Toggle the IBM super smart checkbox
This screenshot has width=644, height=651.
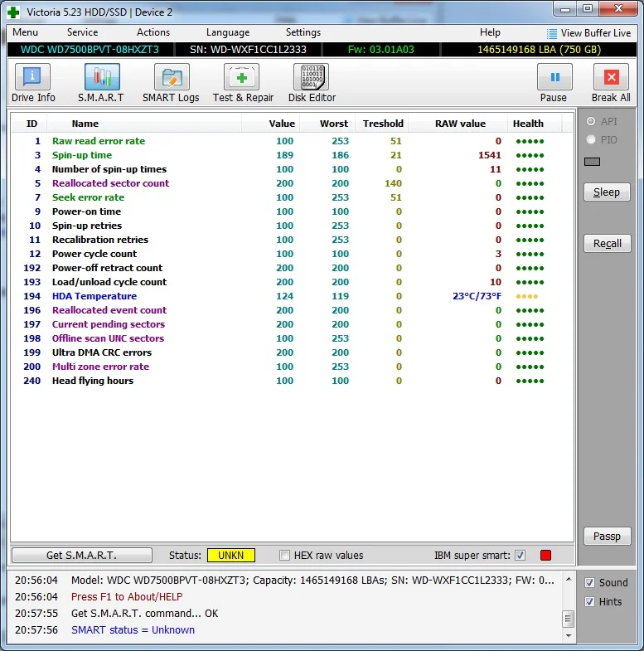click(x=520, y=556)
